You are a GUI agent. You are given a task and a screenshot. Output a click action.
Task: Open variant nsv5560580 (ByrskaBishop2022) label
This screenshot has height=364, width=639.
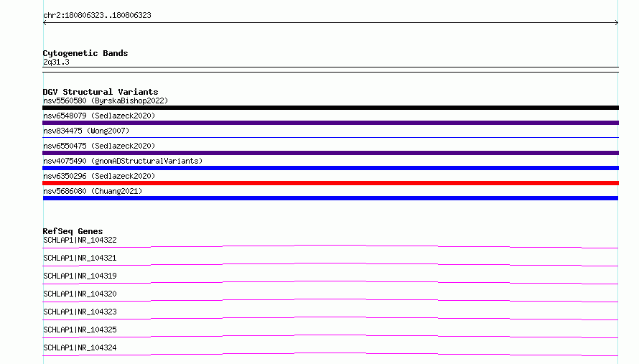point(106,101)
